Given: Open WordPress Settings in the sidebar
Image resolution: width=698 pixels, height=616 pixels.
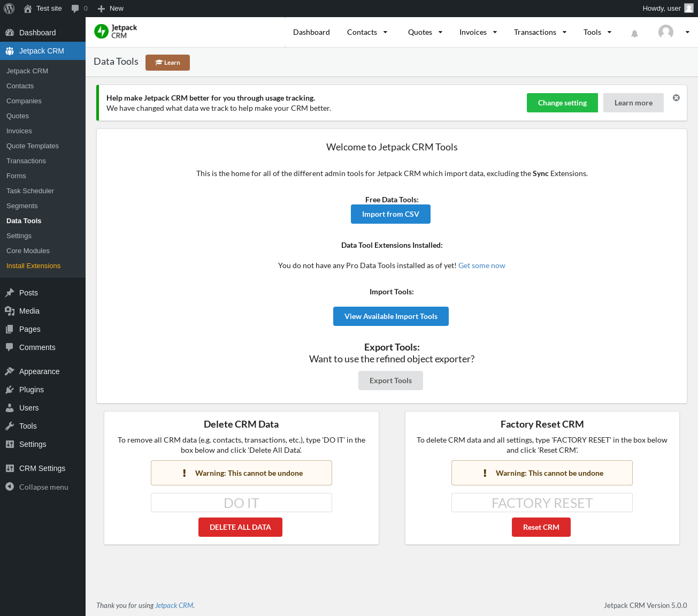Looking at the screenshot, I should pos(43,444).
